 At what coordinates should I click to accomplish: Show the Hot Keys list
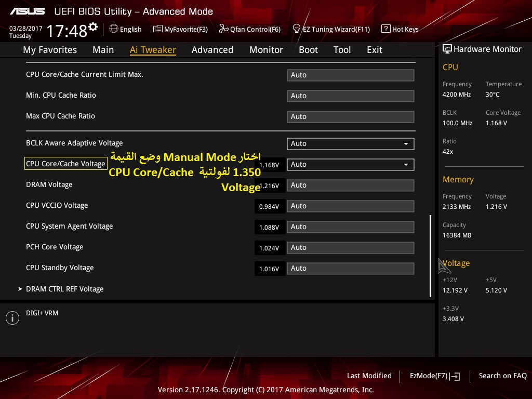pyautogui.click(x=405, y=30)
